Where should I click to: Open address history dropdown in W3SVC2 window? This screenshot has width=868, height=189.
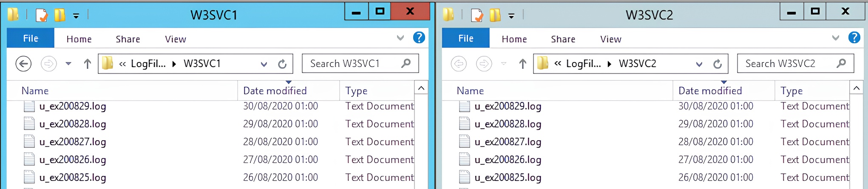[x=699, y=65]
